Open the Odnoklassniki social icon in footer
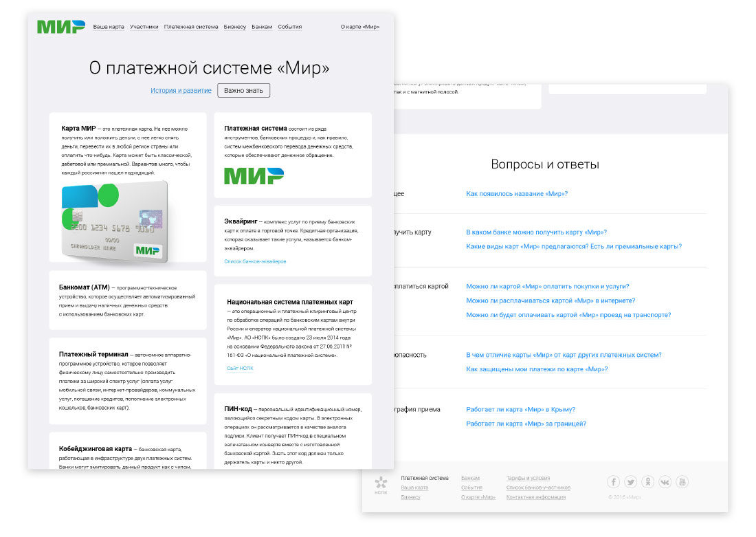756x537 pixels. [x=647, y=482]
